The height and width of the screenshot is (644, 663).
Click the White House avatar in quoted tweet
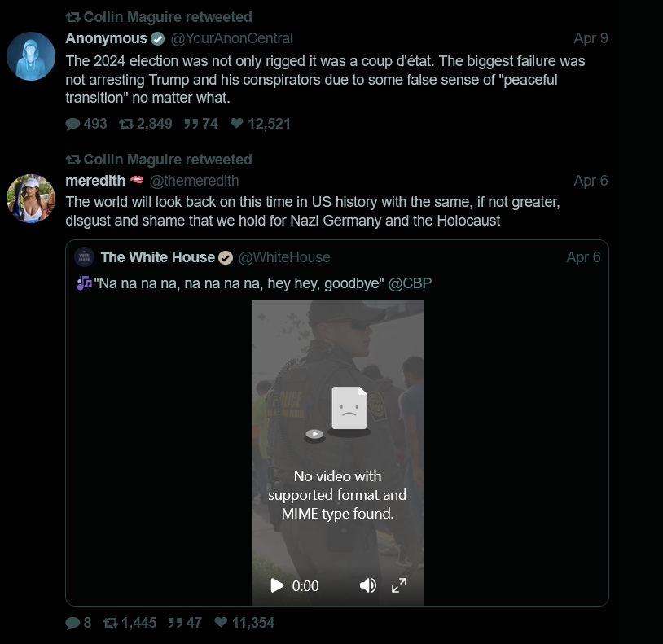(x=85, y=257)
